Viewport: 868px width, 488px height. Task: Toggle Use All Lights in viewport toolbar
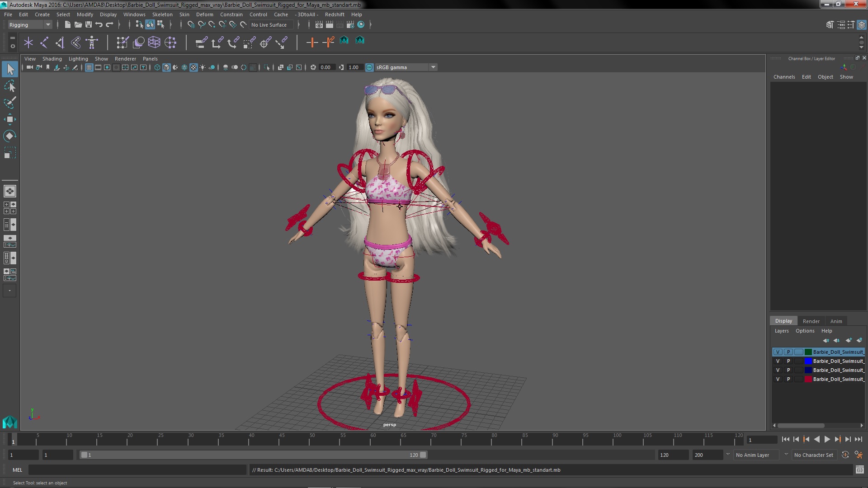[x=203, y=67]
